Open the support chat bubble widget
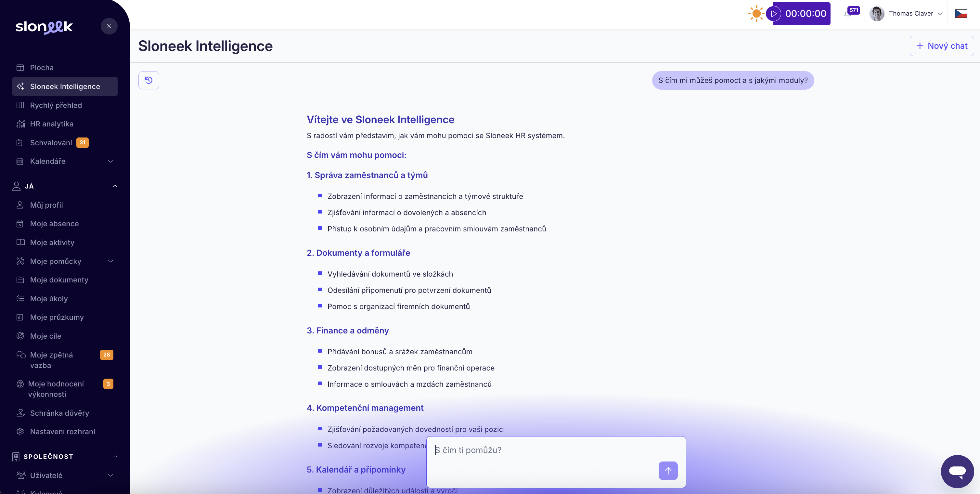Screen dimensions: 980x494 [x=957, y=471]
